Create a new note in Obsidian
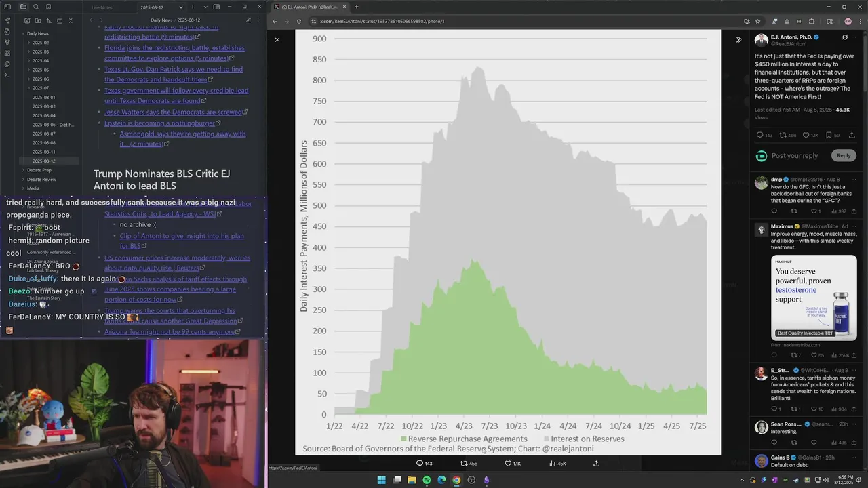The width and height of the screenshot is (868, 488). 26,20
